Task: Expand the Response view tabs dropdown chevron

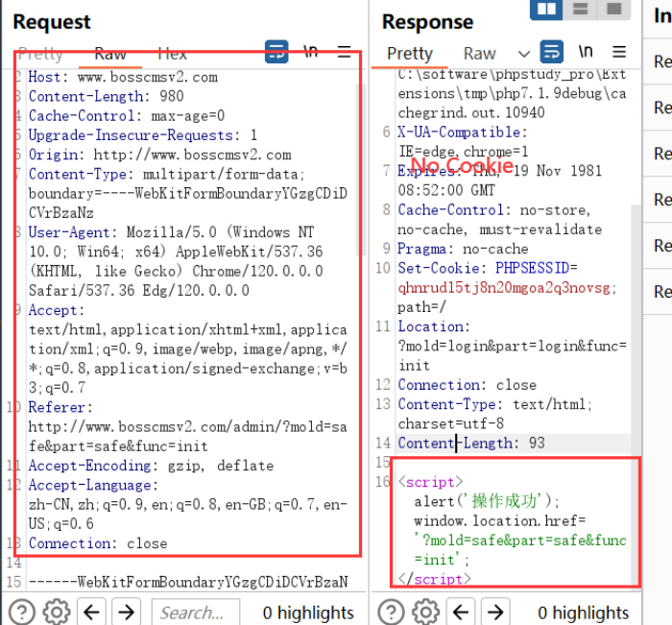Action: (x=523, y=54)
